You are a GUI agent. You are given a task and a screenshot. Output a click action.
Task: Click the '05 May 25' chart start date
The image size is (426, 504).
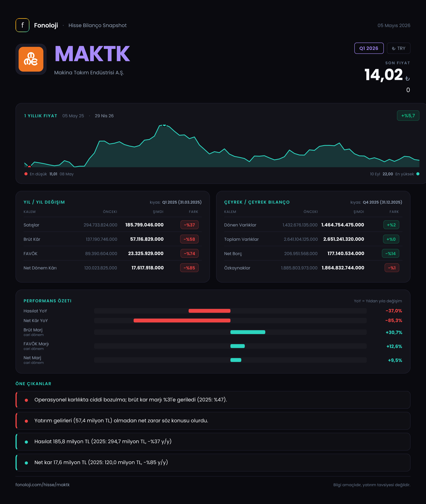[x=73, y=116]
